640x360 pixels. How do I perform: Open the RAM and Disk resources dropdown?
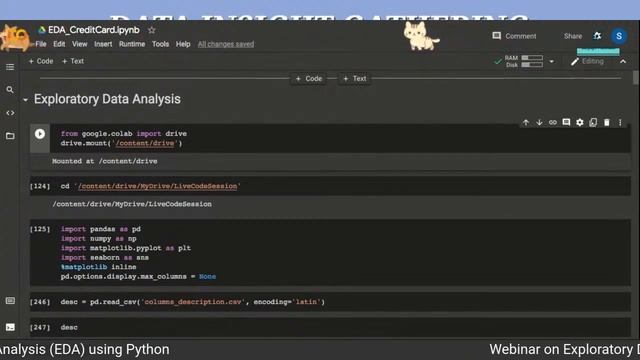(551, 62)
